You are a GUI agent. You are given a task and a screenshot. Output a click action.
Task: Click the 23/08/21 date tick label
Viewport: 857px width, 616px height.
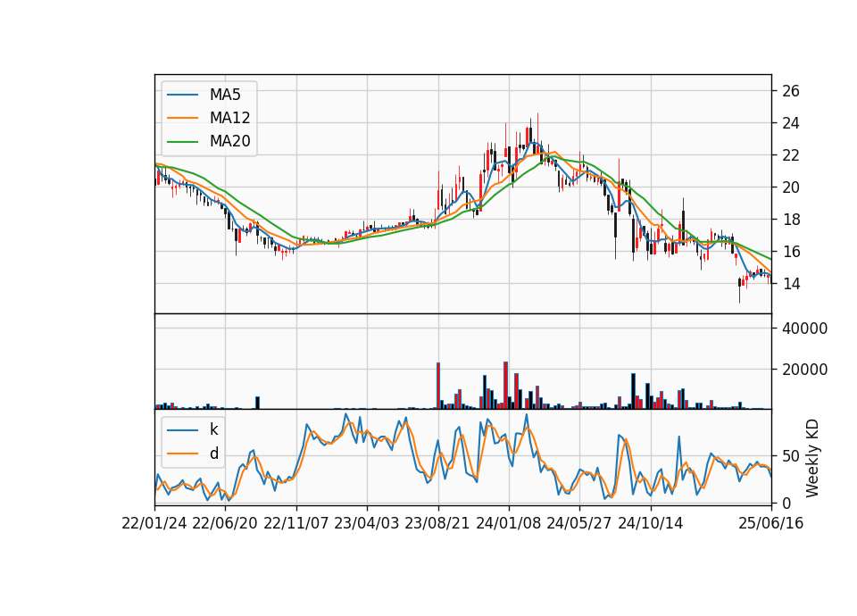point(437,523)
